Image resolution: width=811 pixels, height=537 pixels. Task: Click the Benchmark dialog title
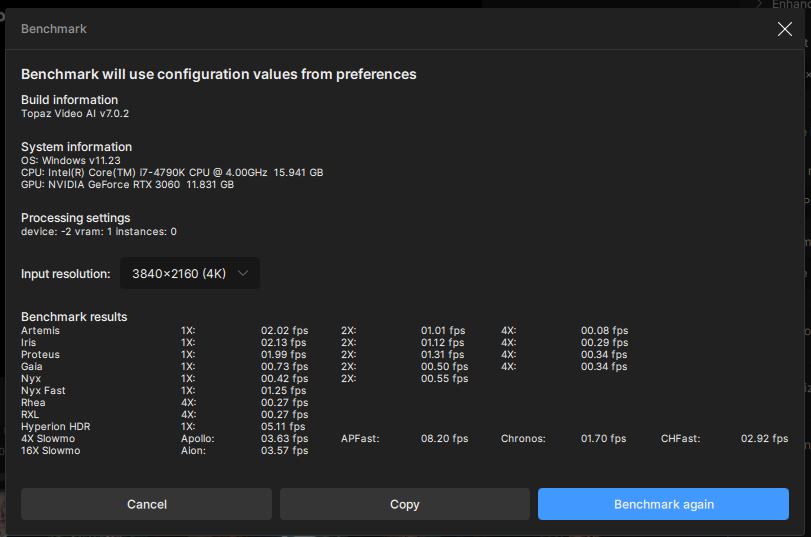click(54, 29)
